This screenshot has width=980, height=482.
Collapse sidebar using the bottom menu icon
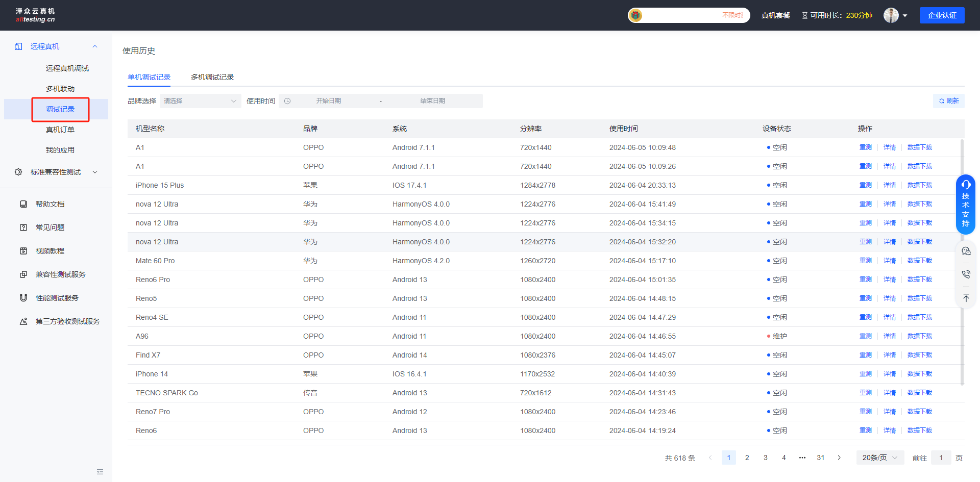click(x=100, y=472)
